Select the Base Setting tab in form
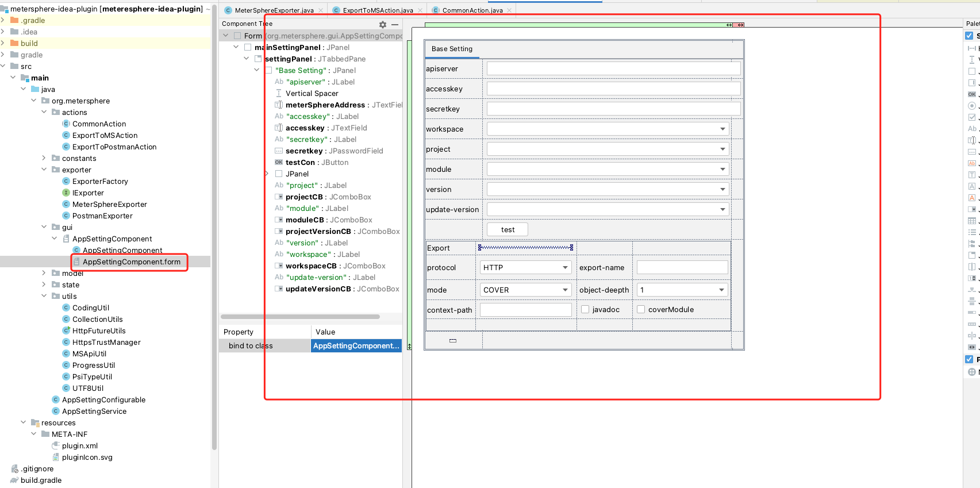This screenshot has height=488, width=980. (x=452, y=49)
